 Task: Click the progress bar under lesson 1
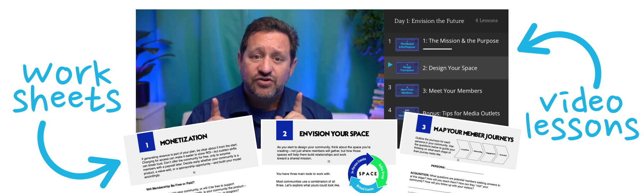pyautogui.click(x=437, y=49)
